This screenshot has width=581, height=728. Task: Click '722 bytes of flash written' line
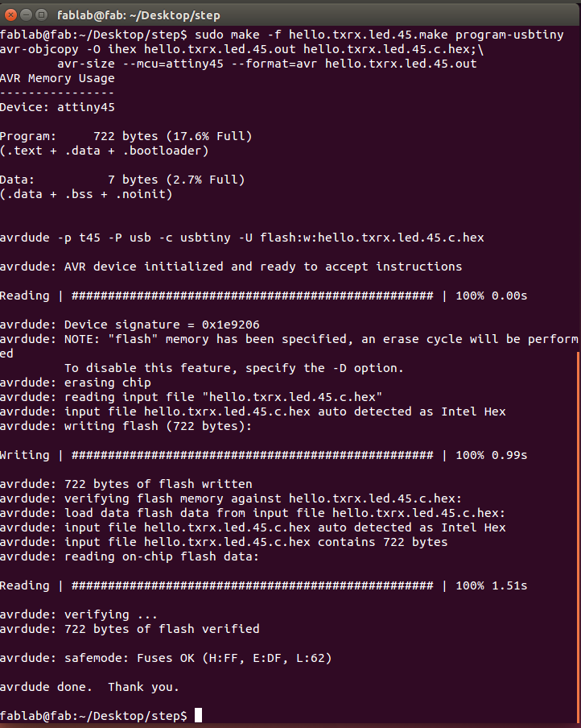tap(126, 484)
